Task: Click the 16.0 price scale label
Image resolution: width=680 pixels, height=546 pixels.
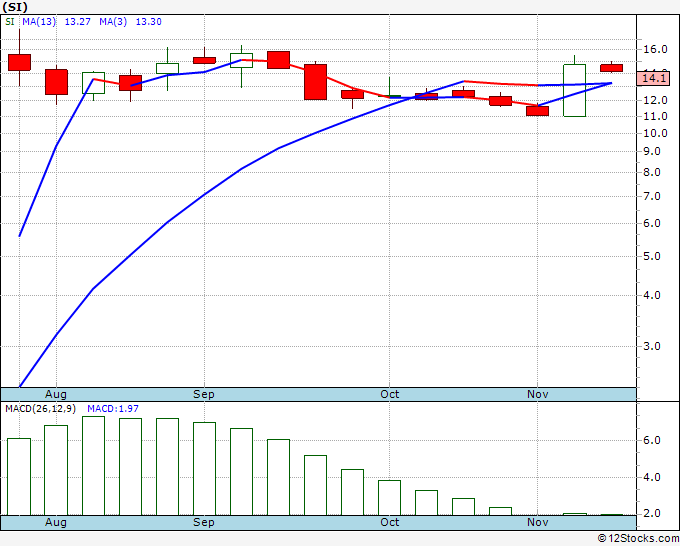Action: coord(655,49)
